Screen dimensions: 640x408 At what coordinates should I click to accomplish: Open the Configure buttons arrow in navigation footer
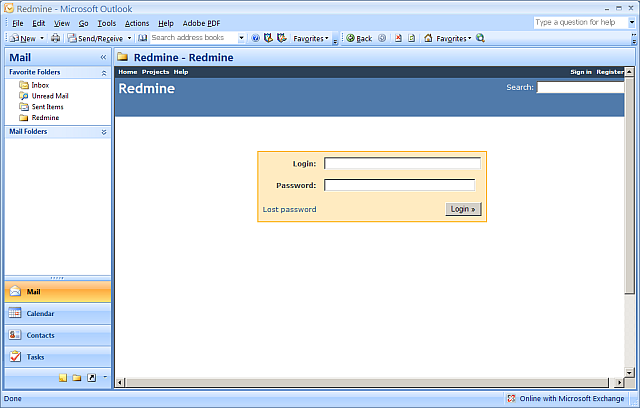[x=105, y=377]
